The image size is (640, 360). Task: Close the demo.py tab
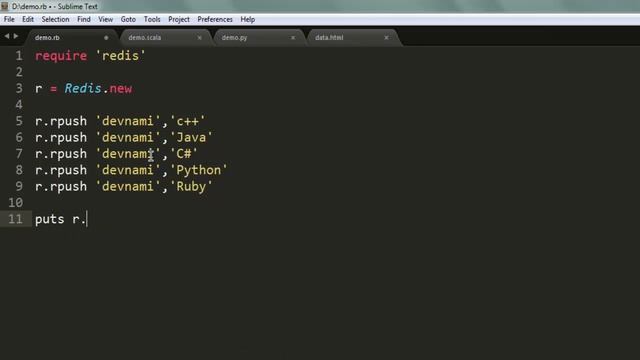293,38
